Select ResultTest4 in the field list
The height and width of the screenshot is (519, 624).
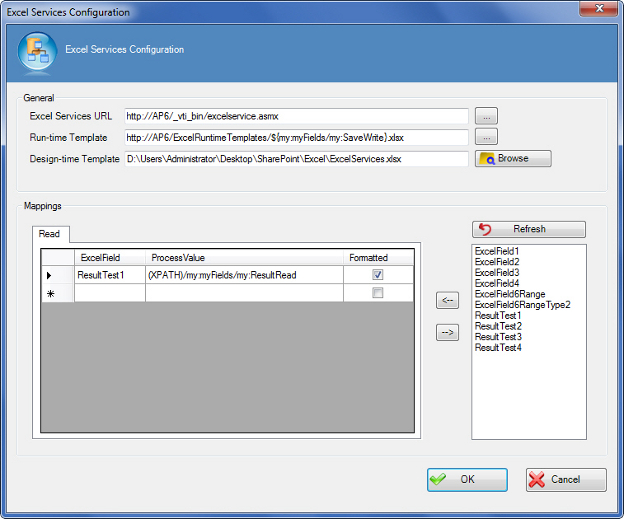pyautogui.click(x=498, y=348)
